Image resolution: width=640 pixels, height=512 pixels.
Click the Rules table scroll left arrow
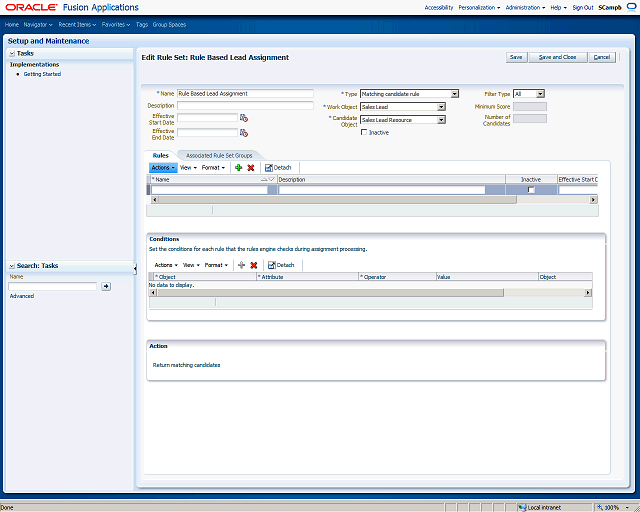pyautogui.click(x=154, y=200)
